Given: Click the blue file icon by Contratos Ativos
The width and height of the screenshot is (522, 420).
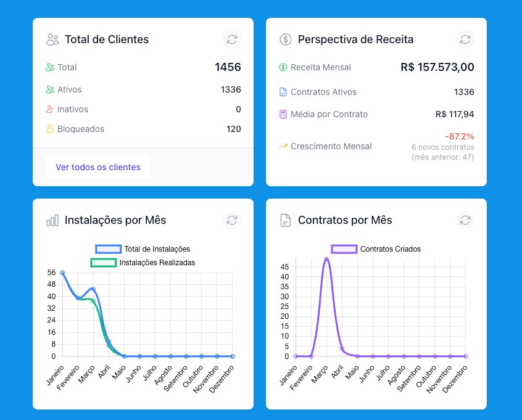Looking at the screenshot, I should (283, 92).
